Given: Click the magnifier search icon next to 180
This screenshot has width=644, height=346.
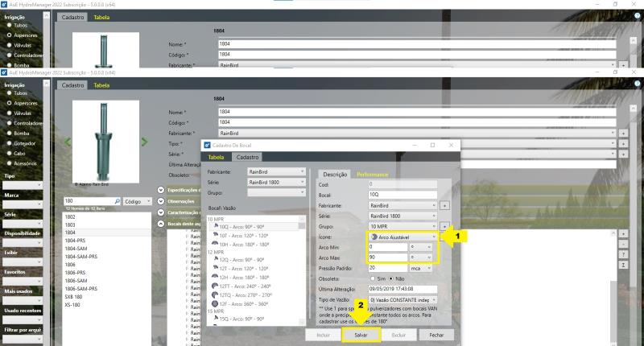Looking at the screenshot, I should (x=117, y=201).
